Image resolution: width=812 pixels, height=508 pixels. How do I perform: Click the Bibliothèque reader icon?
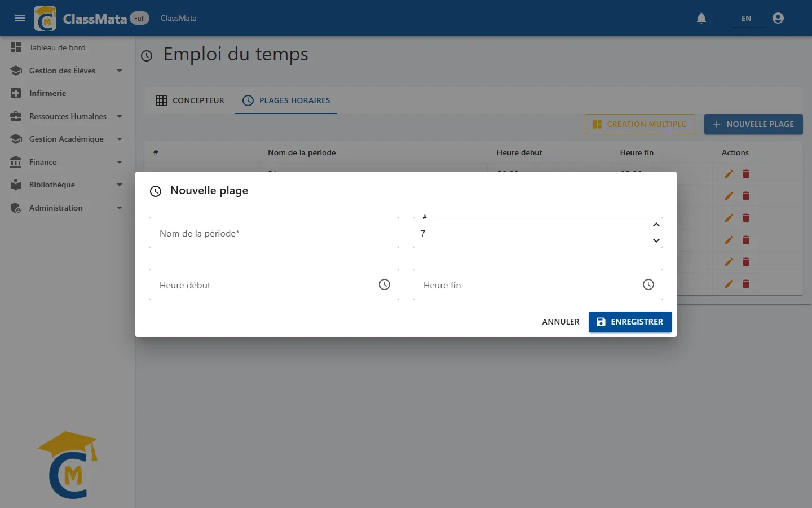(x=16, y=185)
